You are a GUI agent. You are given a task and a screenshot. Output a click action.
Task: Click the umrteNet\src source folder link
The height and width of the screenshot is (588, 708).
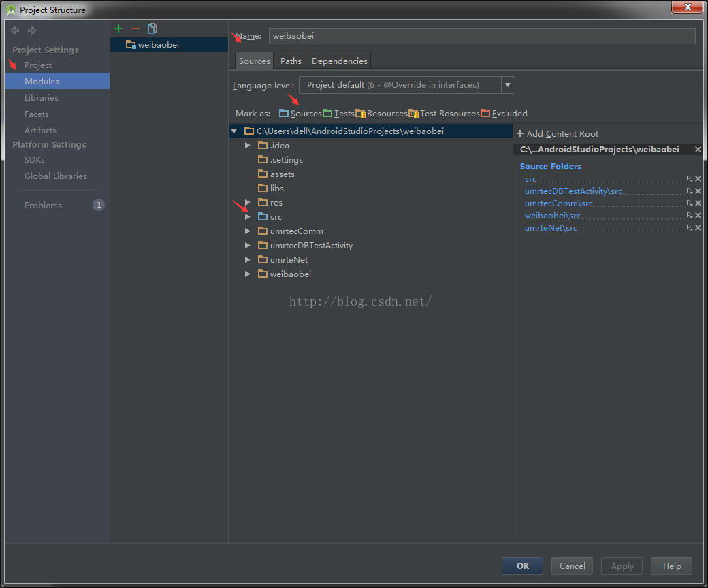pyautogui.click(x=551, y=227)
